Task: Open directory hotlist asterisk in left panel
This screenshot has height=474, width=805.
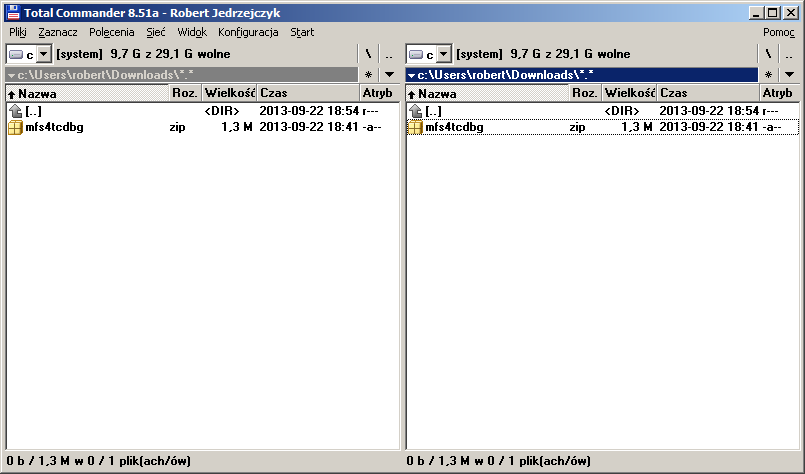Action: click(x=368, y=75)
